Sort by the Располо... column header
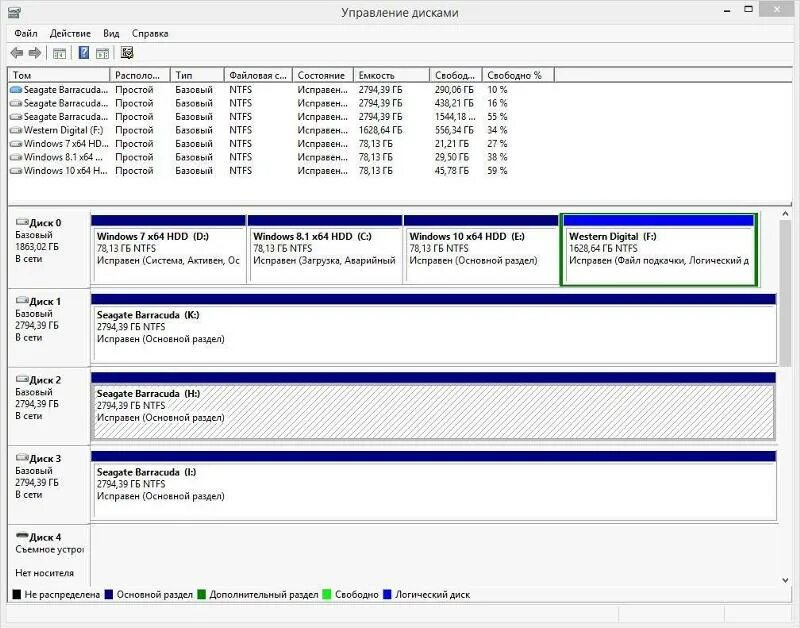 coord(140,75)
